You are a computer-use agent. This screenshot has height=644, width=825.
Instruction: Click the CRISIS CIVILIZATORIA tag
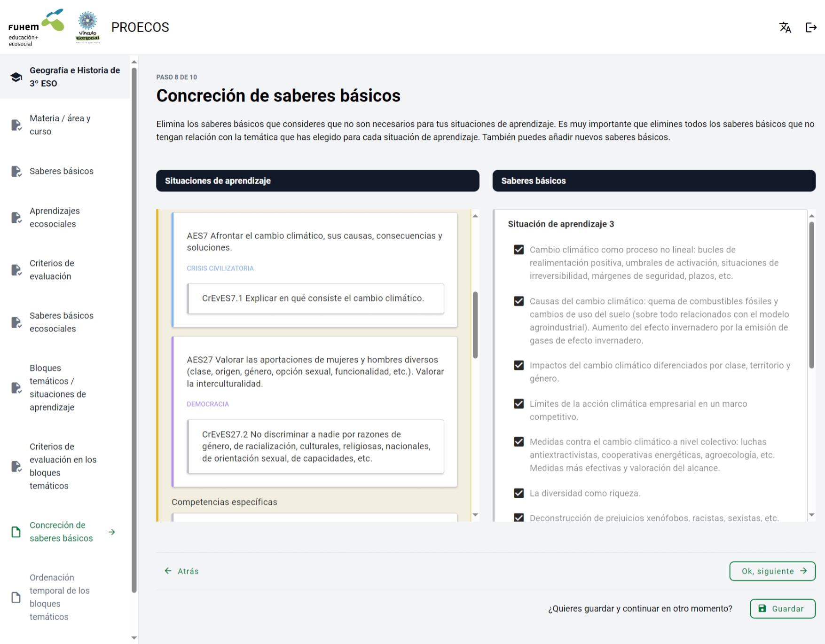pyautogui.click(x=220, y=268)
